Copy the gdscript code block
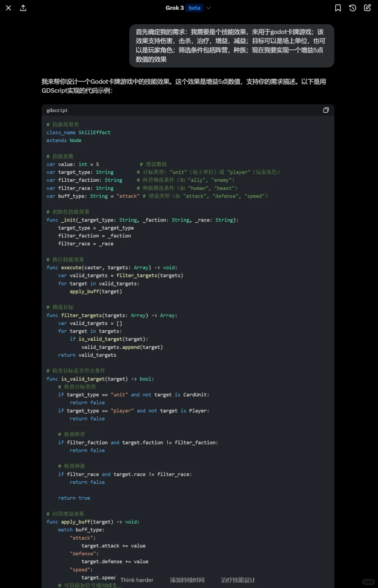This screenshot has width=378, height=588. point(326,110)
